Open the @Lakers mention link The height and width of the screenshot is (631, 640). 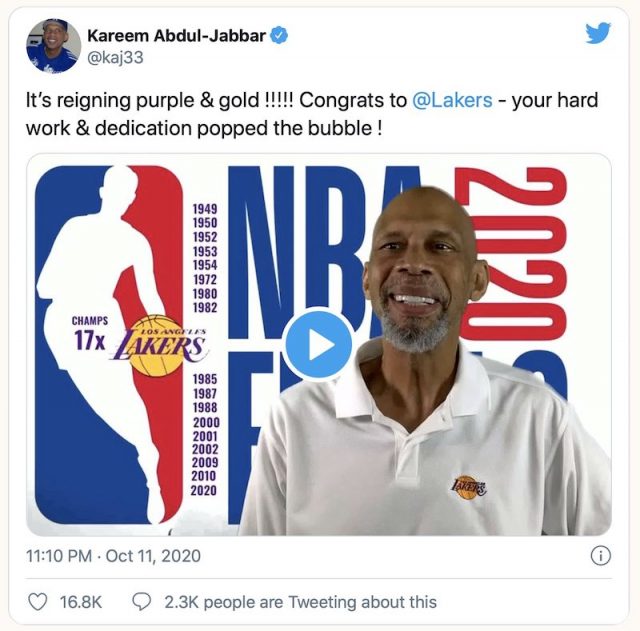point(452,100)
